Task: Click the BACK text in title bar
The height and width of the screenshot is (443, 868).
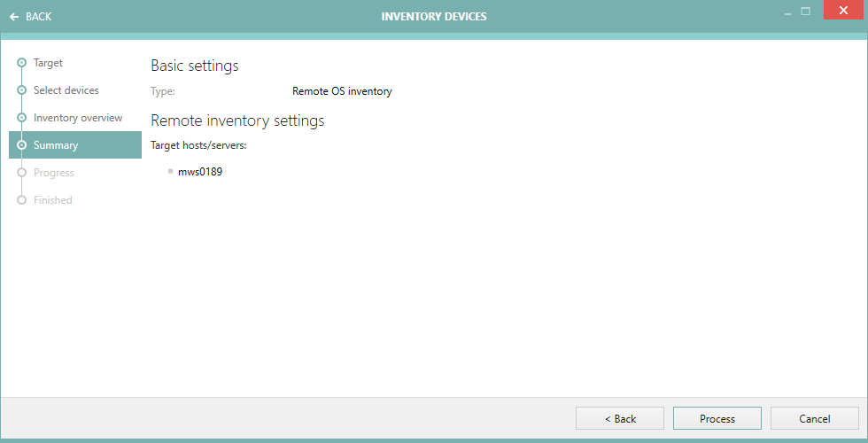Action: pos(39,17)
